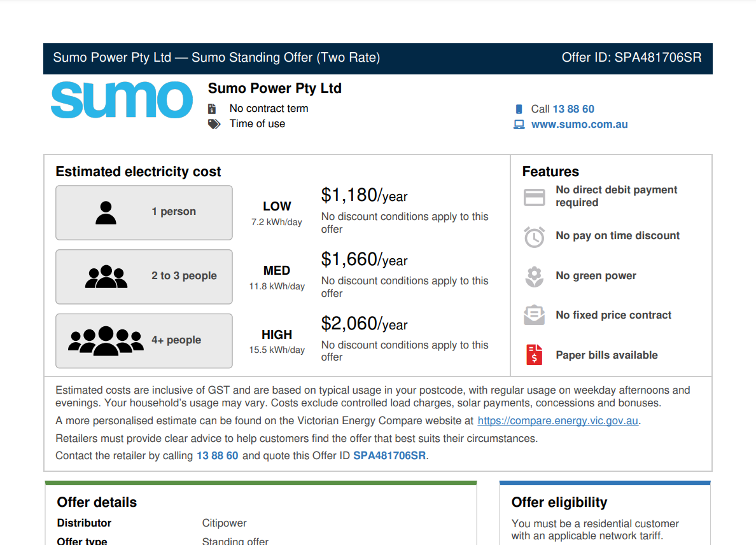
Task: Click the LOW usage label
Action: coord(277,206)
